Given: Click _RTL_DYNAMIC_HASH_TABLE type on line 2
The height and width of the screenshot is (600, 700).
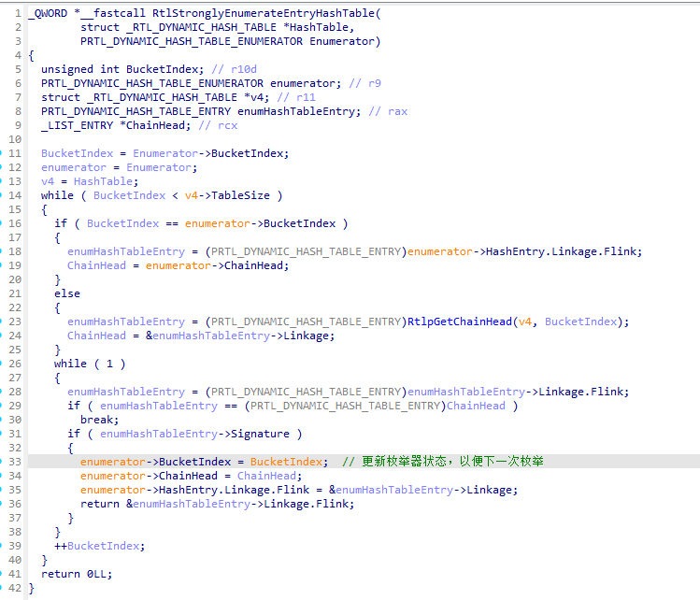Looking at the screenshot, I should coord(201,27).
